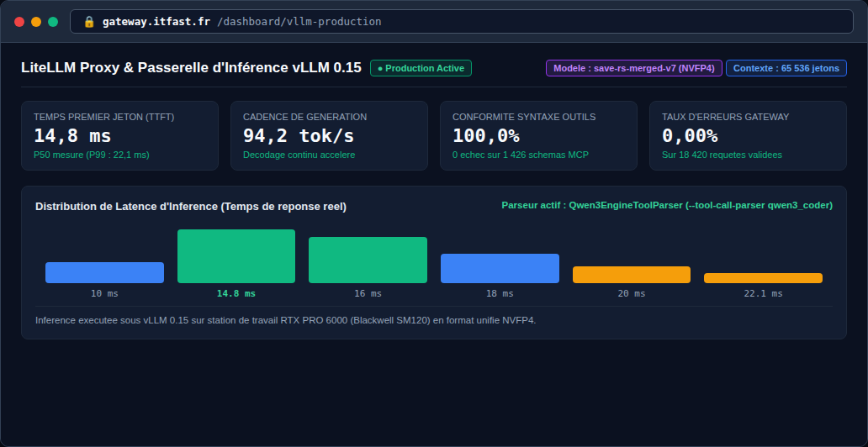The height and width of the screenshot is (447, 868).
Task: Click the 16 ms axis label
Action: (368, 294)
